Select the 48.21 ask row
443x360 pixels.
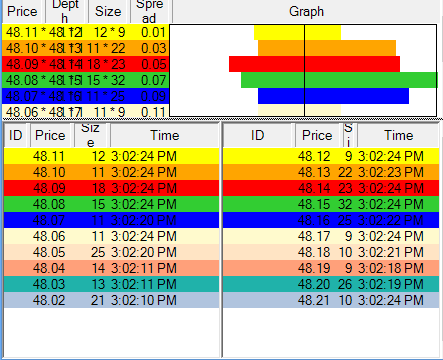pyautogui.click(x=331, y=300)
